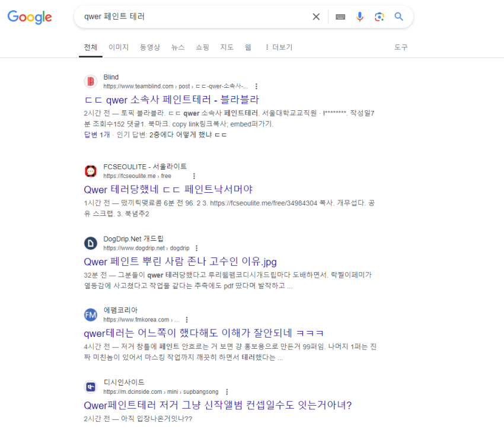The width and height of the screenshot is (504, 436).
Task: Click the 에펨코리아 FM favicon
Action: (x=91, y=315)
